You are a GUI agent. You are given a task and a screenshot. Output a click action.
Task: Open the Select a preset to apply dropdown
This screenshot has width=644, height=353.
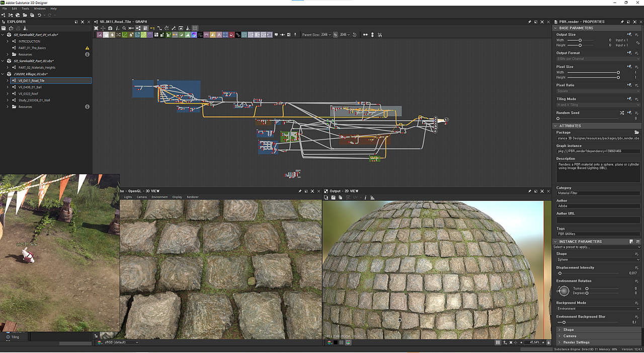pyautogui.click(x=596, y=247)
